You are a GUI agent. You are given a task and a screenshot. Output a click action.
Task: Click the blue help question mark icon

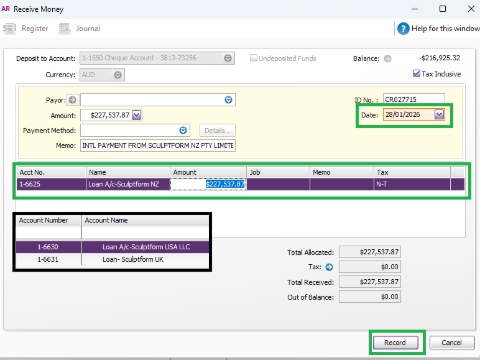tap(403, 29)
